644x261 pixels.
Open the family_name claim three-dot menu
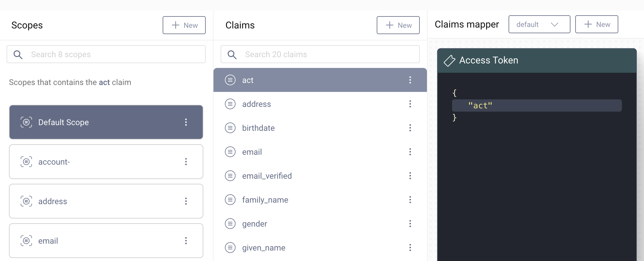click(x=410, y=200)
